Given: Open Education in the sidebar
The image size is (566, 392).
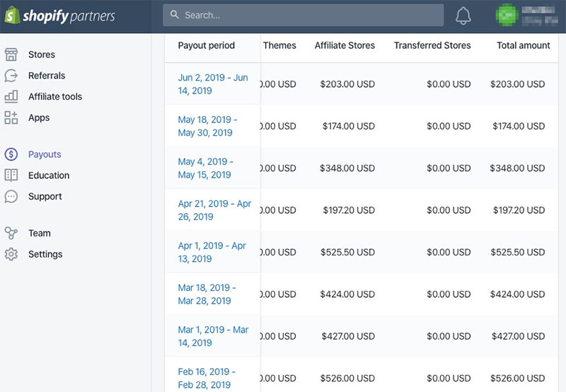Looking at the screenshot, I should coord(49,175).
